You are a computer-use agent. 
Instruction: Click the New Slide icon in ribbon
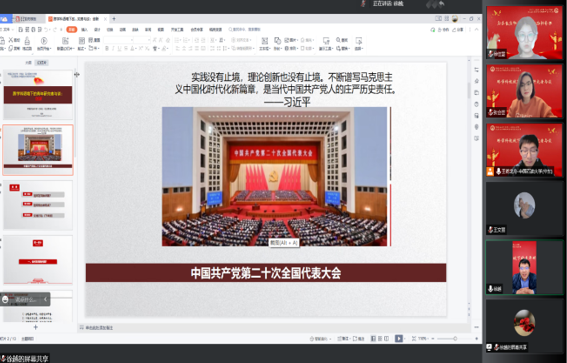pyautogui.click(x=65, y=41)
